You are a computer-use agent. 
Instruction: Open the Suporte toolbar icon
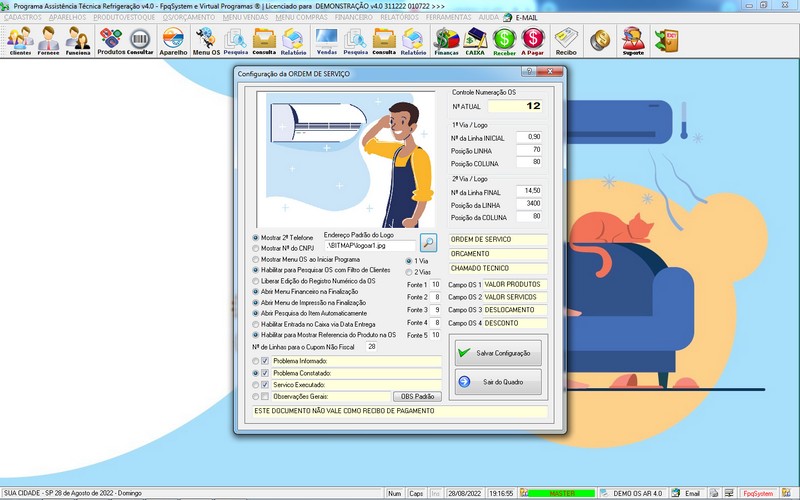pyautogui.click(x=632, y=40)
